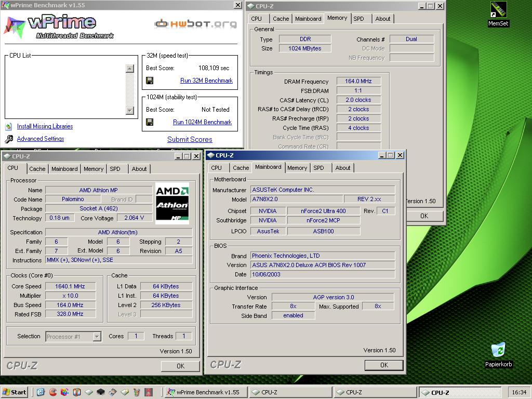
Task: Click the save icon beside Run 1024M Benchmark
Action: pyautogui.click(x=149, y=122)
